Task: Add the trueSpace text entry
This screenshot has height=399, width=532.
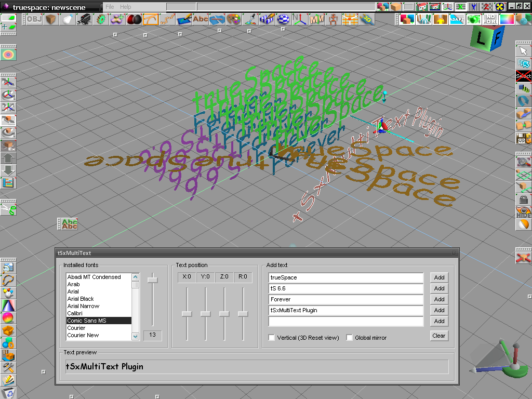Action: click(x=439, y=277)
